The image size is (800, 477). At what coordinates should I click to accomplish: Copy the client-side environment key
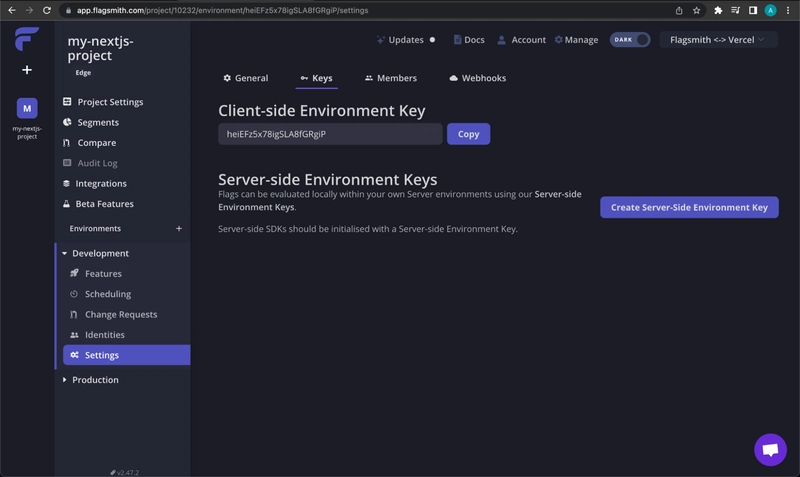[468, 134]
